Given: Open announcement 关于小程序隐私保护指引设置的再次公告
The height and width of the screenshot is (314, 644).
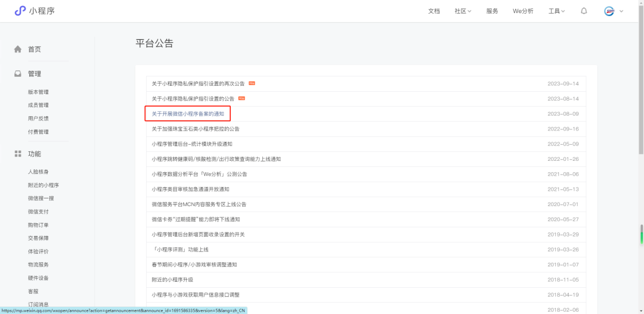Looking at the screenshot, I should click(198, 84).
